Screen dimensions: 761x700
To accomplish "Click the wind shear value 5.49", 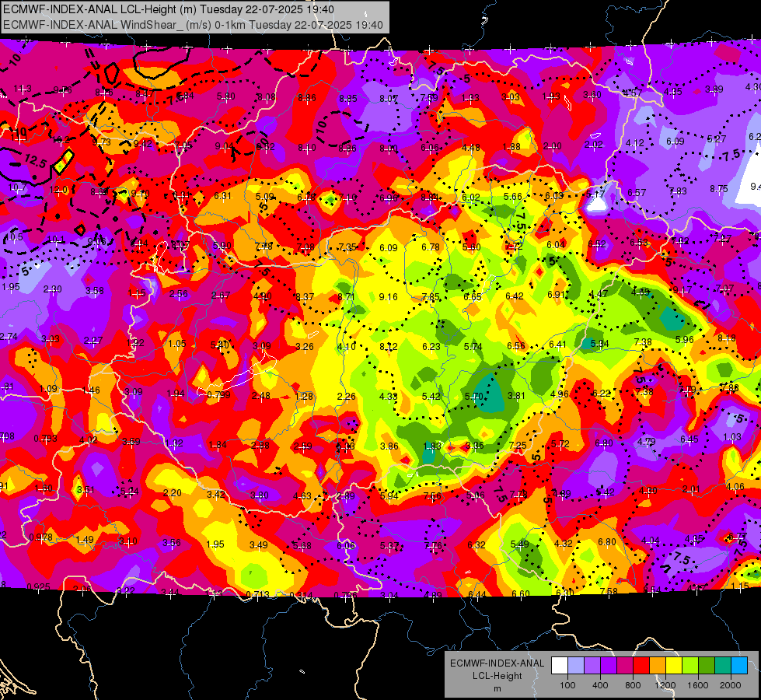I will click(519, 544).
